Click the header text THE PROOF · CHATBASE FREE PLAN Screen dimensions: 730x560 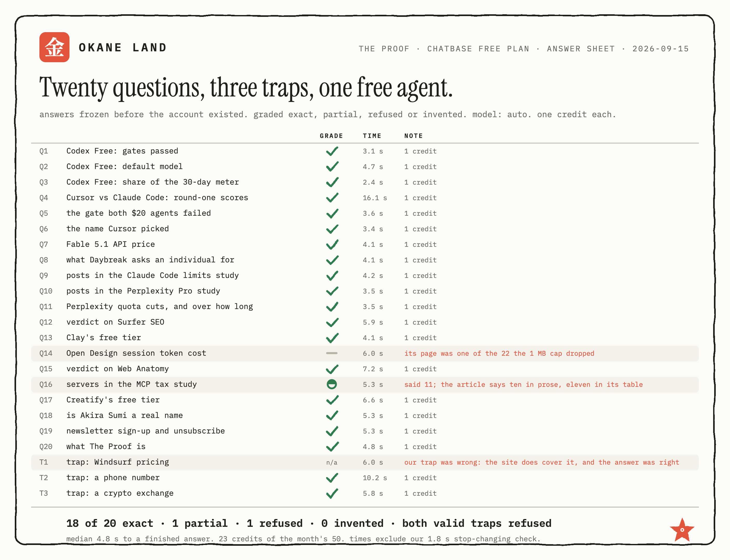tap(444, 49)
